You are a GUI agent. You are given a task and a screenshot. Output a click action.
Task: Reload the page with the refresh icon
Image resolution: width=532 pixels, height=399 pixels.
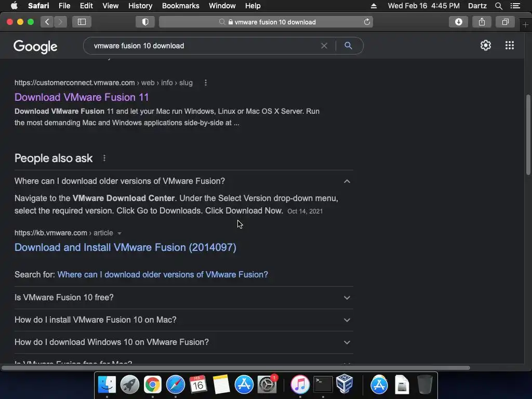367,22
